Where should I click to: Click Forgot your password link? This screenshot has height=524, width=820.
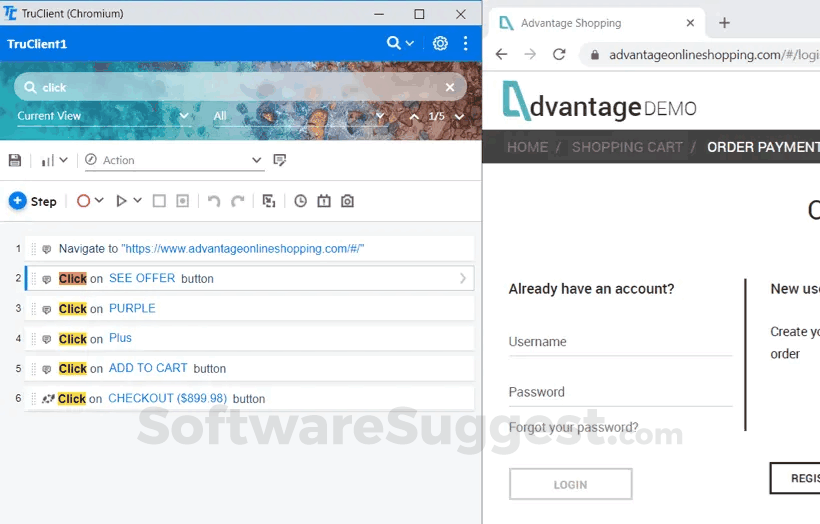click(x=573, y=427)
